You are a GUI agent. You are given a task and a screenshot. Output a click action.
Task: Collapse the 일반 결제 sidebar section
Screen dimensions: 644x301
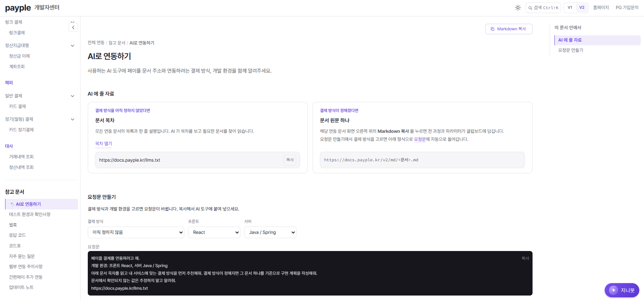coord(72,96)
